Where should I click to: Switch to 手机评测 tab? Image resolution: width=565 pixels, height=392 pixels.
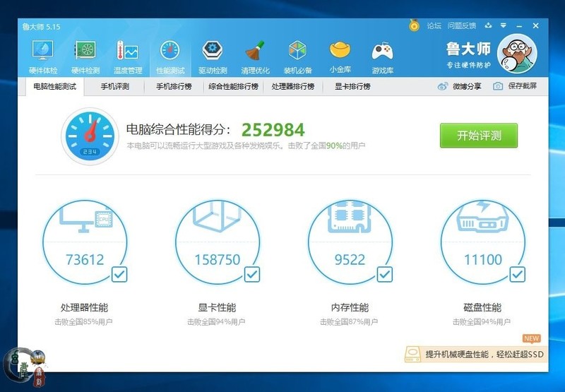coord(114,86)
